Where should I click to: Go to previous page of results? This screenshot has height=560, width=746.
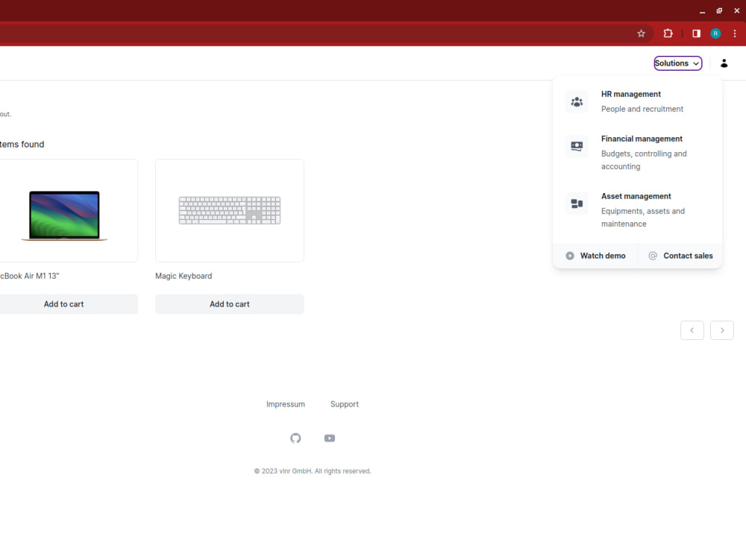click(692, 330)
